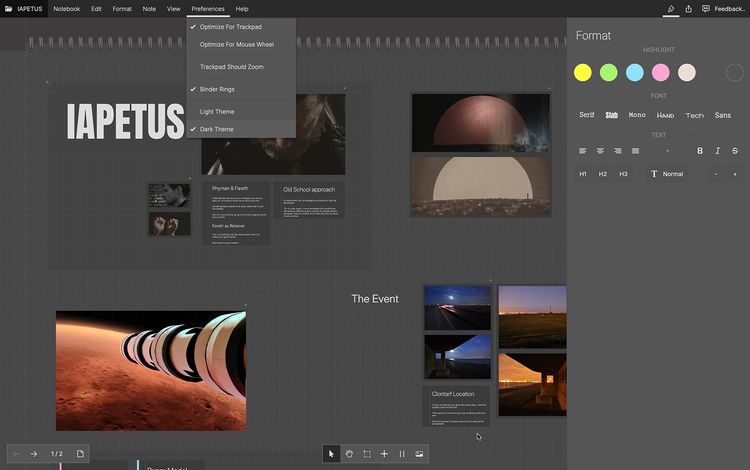Click the Clontarf Location note

[457, 406]
